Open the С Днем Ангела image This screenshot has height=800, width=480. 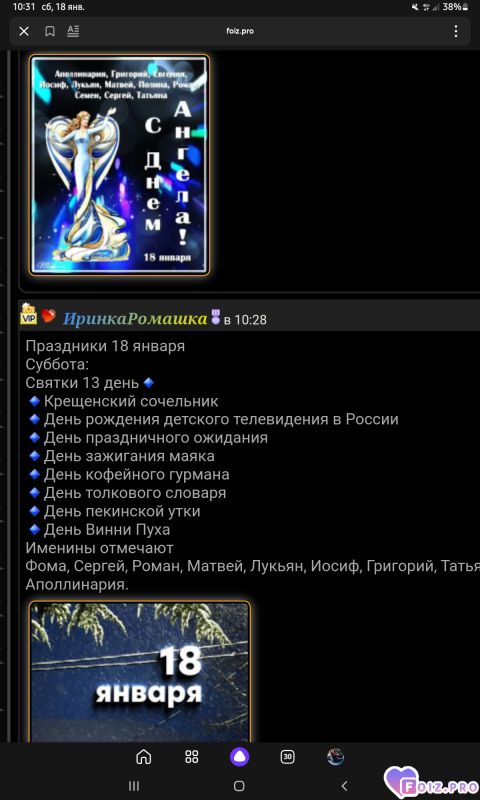click(x=119, y=165)
